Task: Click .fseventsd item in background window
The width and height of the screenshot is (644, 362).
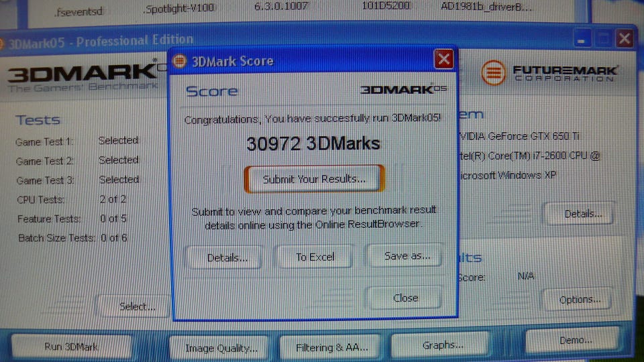Action: coord(78,12)
